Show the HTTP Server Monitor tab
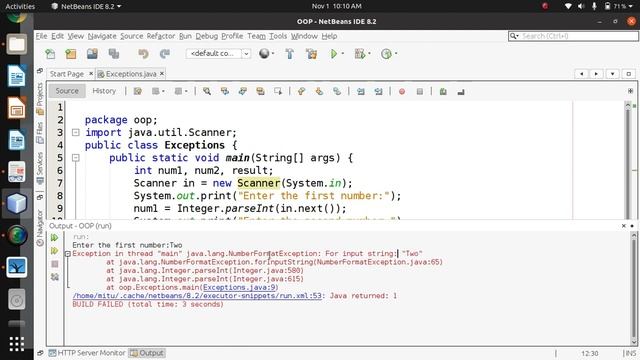 tap(87, 353)
